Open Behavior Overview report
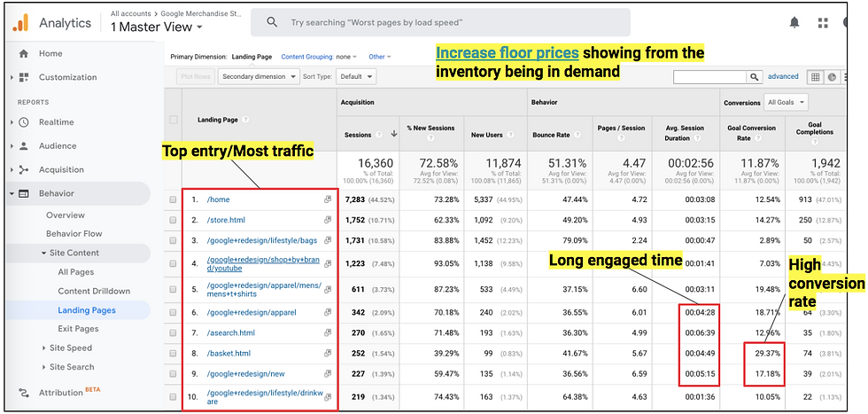868x414 pixels. coord(66,215)
